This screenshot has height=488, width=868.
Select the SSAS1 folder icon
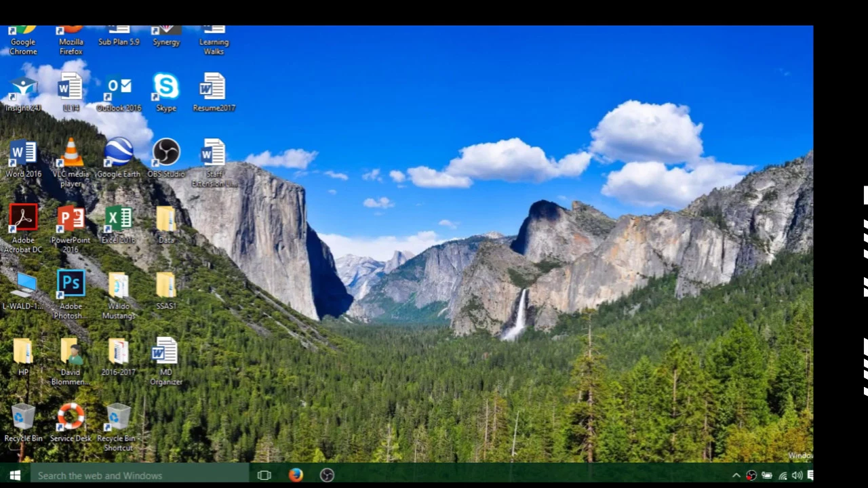click(166, 290)
